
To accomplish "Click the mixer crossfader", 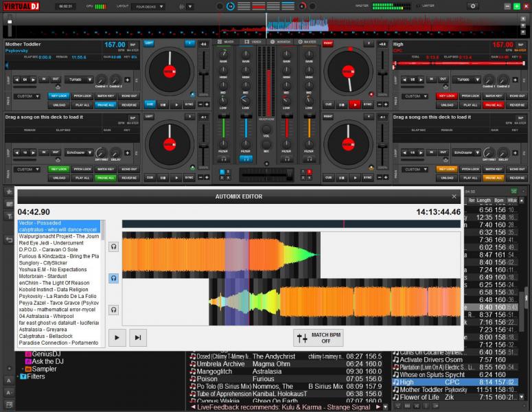I will coord(266,174).
